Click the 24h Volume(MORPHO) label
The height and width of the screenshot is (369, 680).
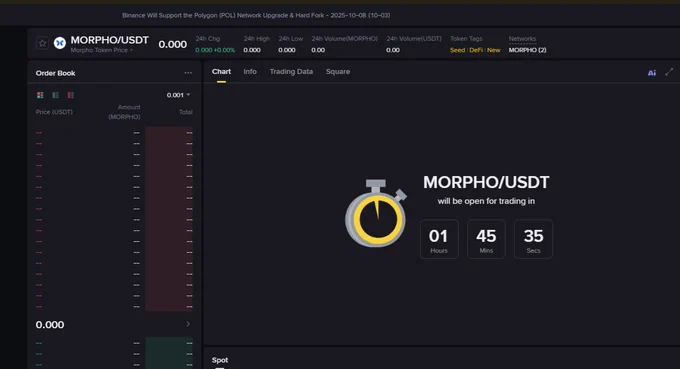344,39
